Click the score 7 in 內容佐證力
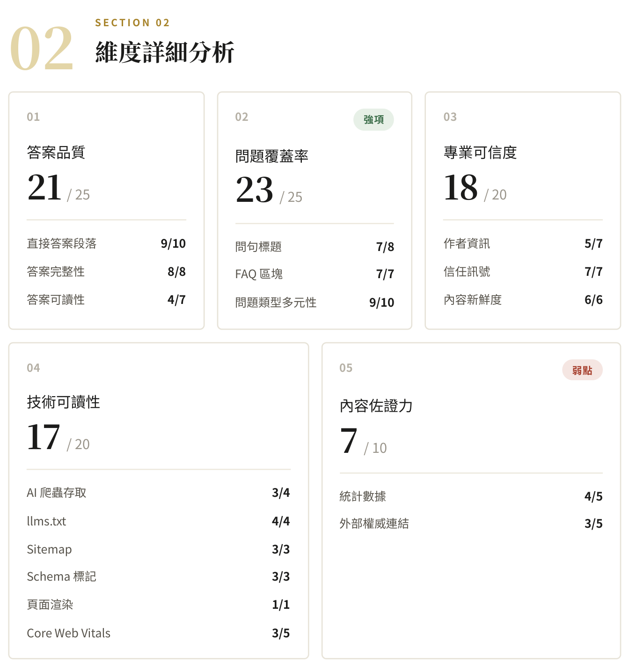This screenshot has height=672, width=629. 349,441
